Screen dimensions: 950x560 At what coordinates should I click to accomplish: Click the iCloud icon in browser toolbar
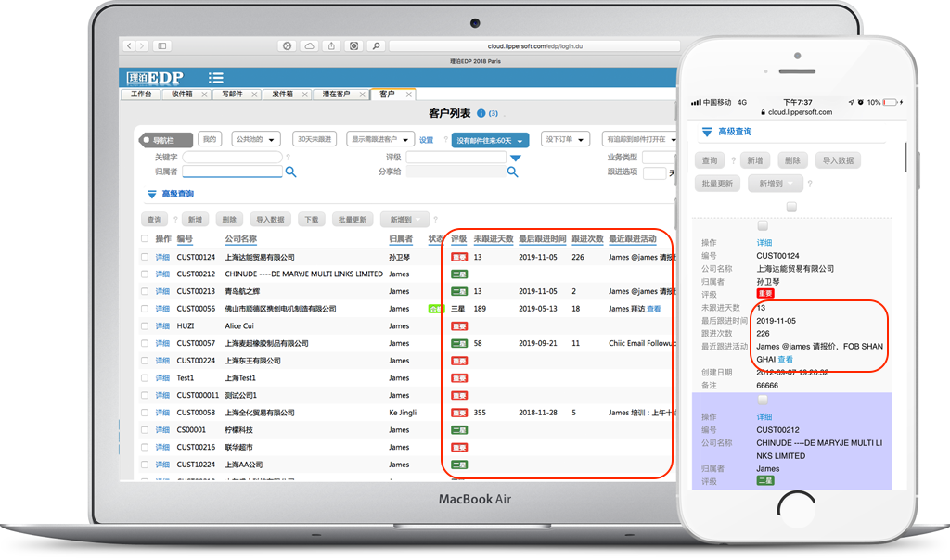(x=309, y=45)
